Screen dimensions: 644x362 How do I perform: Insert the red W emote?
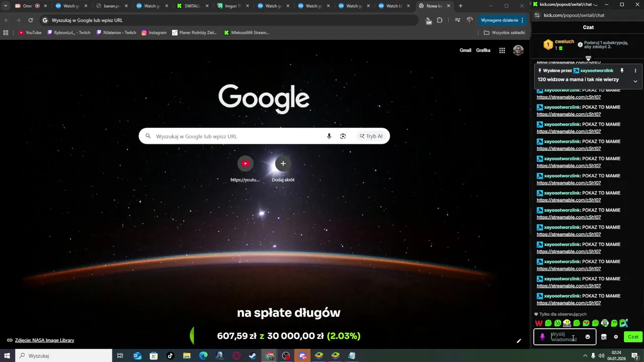539,323
